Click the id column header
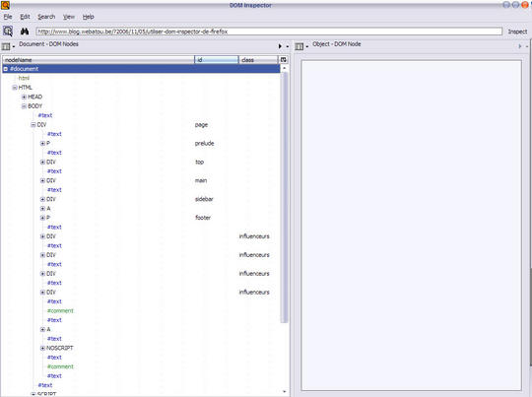Screen dimensions: 532x397 coord(217,60)
